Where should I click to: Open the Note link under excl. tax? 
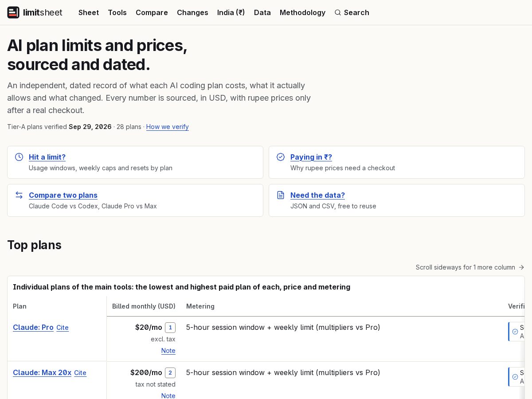[x=168, y=351]
